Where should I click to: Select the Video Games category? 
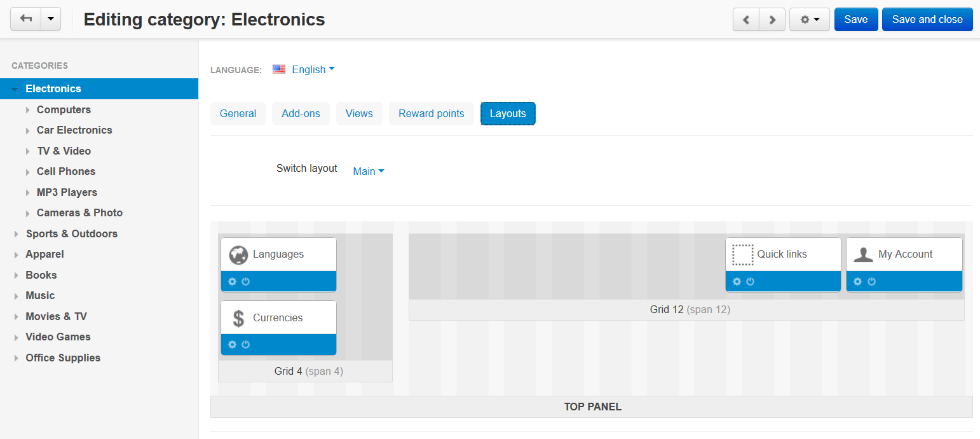point(58,337)
